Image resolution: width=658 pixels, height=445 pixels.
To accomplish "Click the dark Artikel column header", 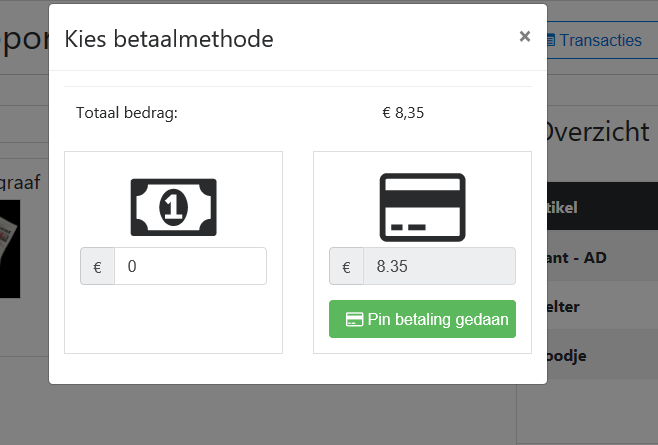I will tap(602, 206).
